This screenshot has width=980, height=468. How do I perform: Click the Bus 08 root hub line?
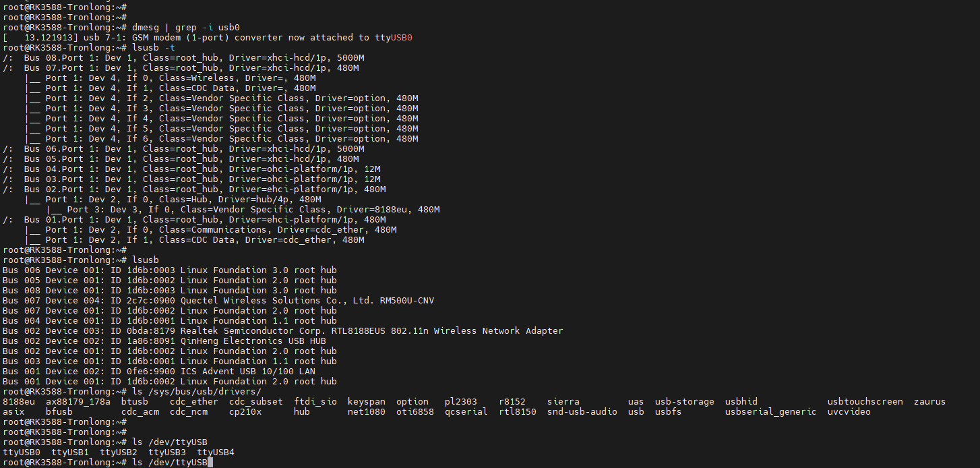[x=183, y=58]
